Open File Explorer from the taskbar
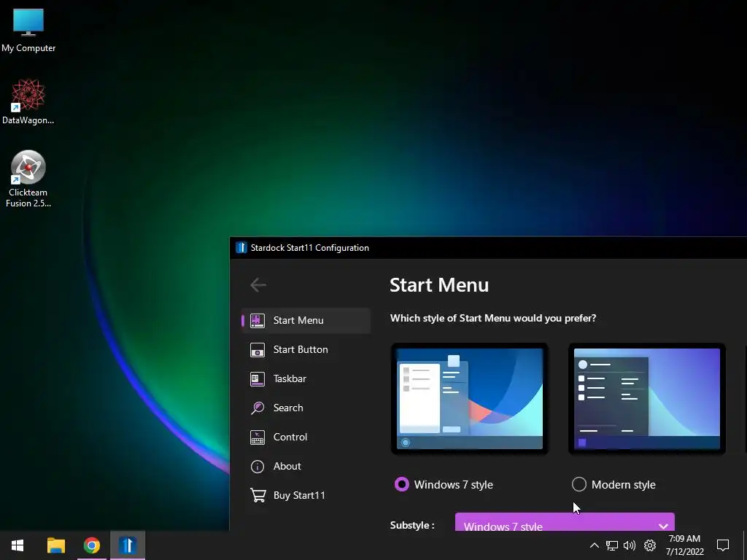This screenshot has width=747, height=560. point(55,545)
